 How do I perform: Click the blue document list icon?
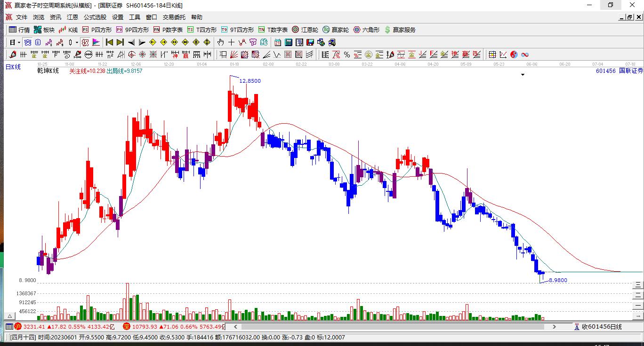[x=38, y=42]
